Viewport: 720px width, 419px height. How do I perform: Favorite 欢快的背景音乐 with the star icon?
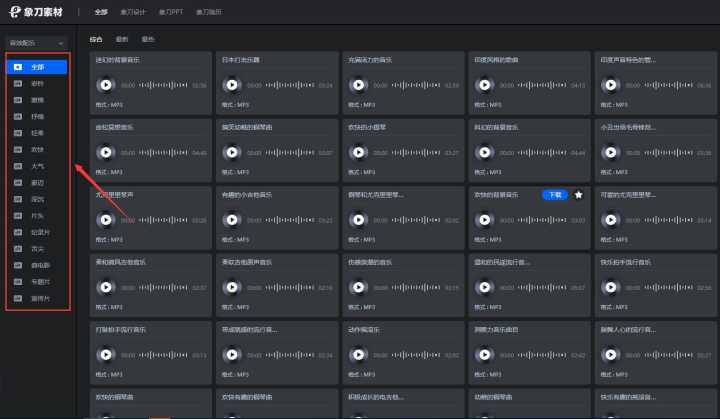579,195
